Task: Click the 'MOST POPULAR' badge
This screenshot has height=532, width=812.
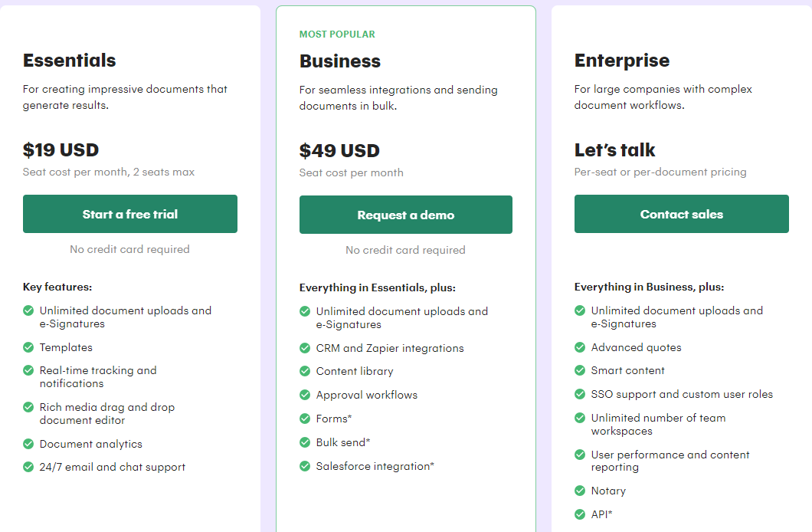Action: coord(337,34)
